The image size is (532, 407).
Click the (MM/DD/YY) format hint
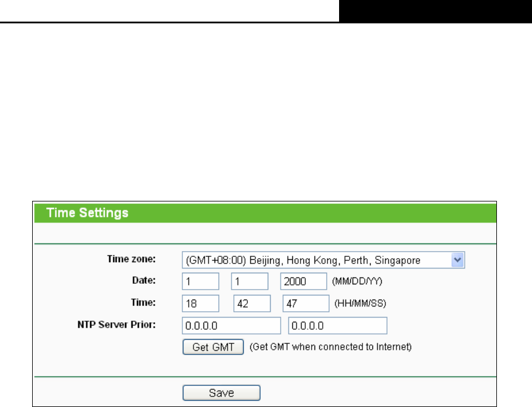pyautogui.click(x=357, y=281)
